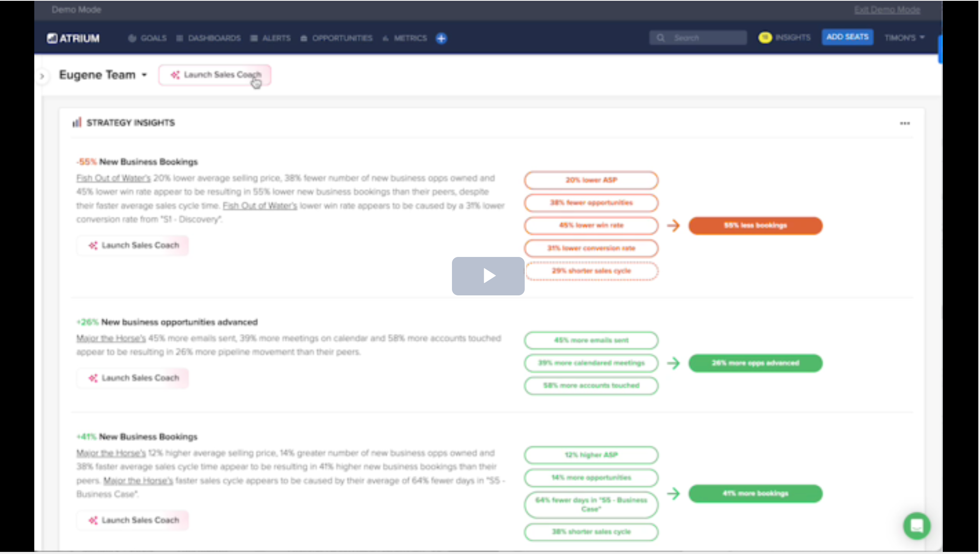Click the 14% more opportunities pill
The image size is (980, 554).
coord(591,478)
